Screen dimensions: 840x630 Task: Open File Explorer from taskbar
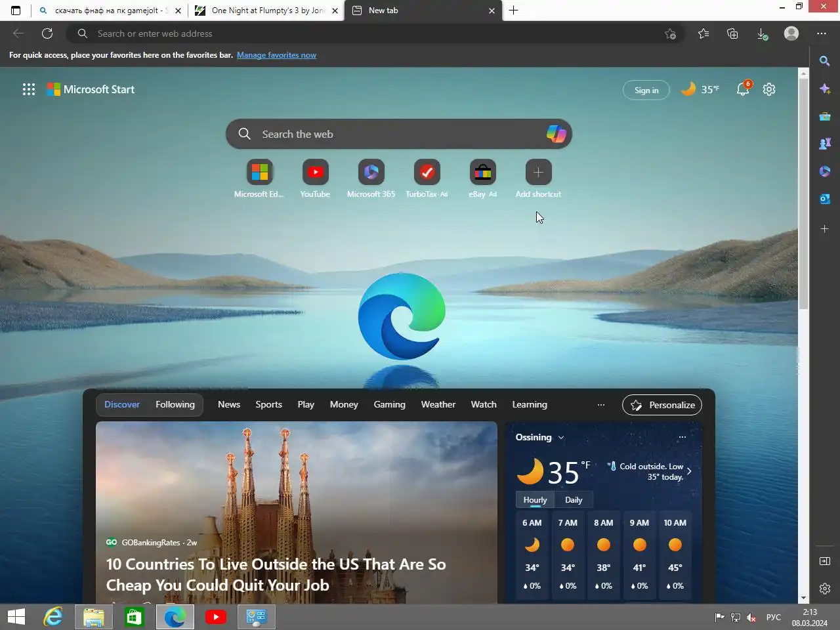93,617
